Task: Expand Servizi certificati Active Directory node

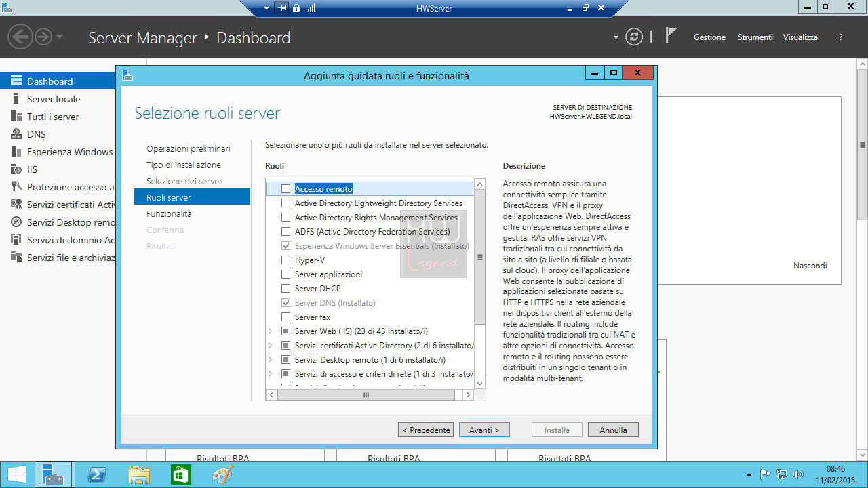Action: (x=271, y=346)
